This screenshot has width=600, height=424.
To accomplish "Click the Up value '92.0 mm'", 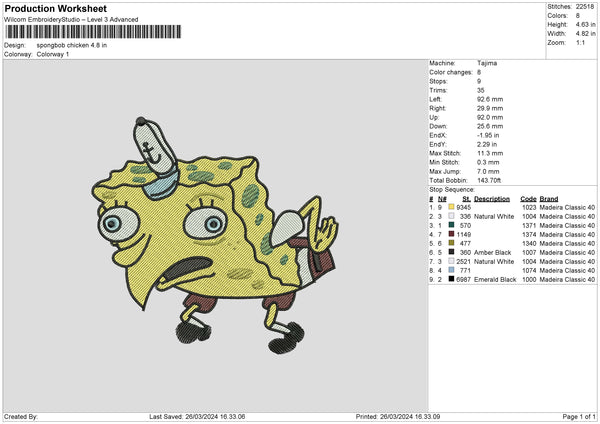I will pyautogui.click(x=490, y=117).
